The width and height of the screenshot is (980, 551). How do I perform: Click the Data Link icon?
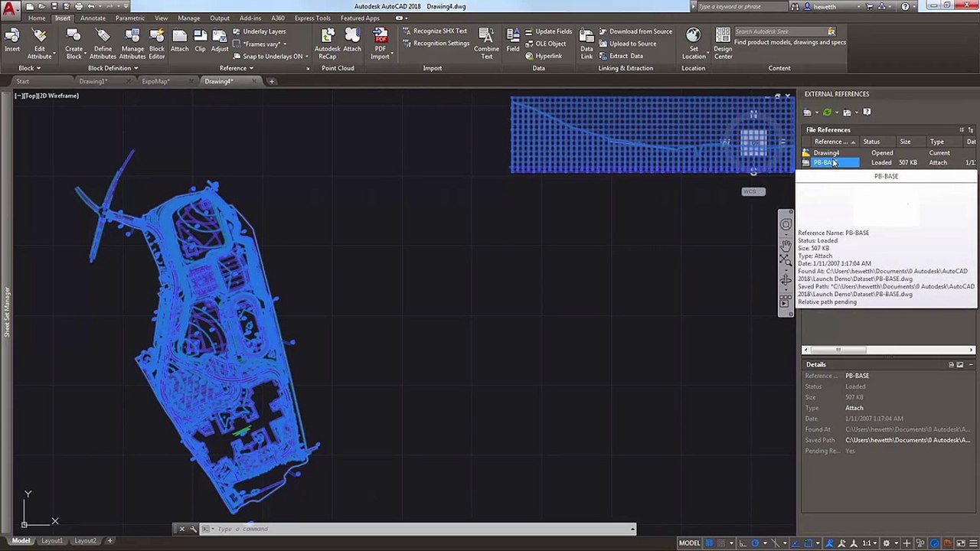click(586, 43)
